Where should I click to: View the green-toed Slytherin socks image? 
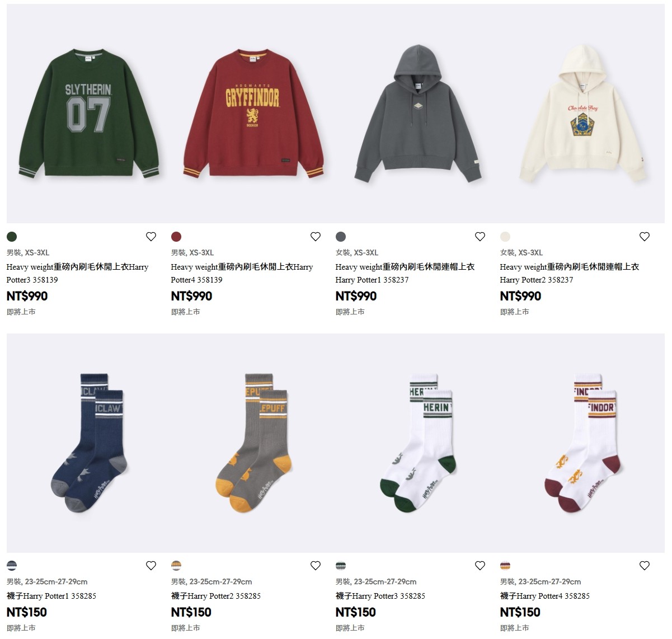click(418, 443)
